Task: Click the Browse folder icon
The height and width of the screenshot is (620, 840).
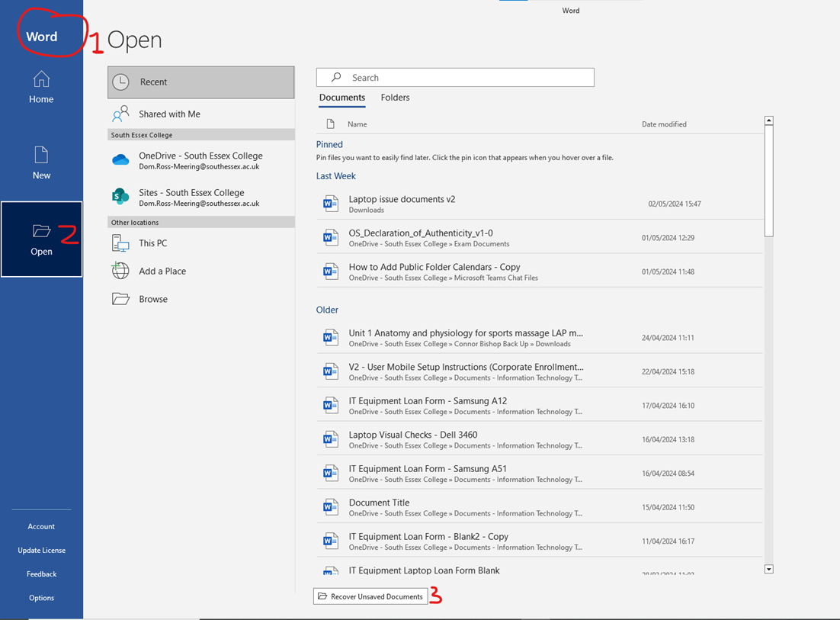Action: (x=120, y=298)
